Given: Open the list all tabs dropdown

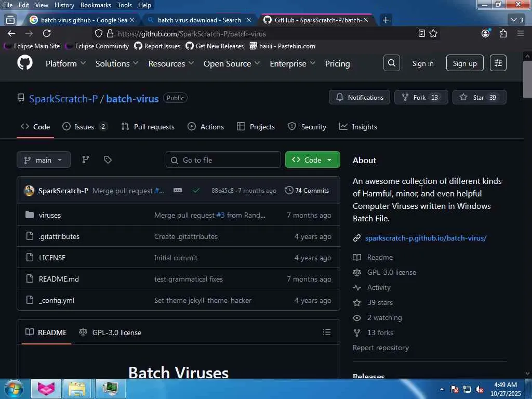Looking at the screenshot, I should [x=517, y=20].
